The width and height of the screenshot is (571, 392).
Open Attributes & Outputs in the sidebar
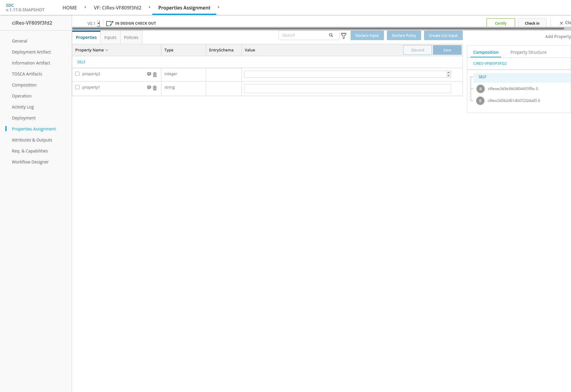coord(32,140)
